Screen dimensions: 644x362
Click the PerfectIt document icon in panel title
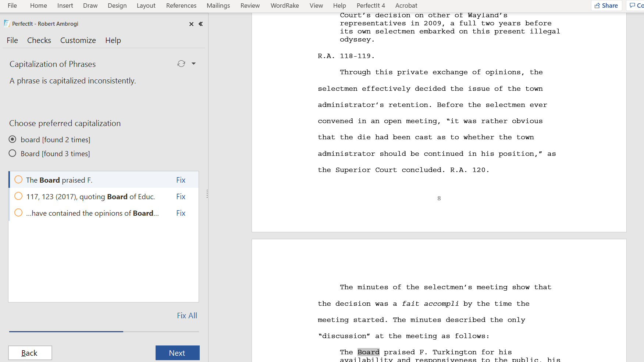pyautogui.click(x=7, y=24)
